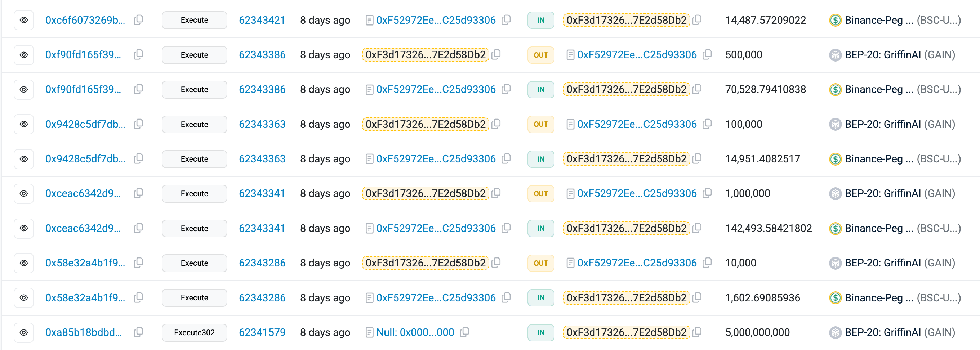Click the IN badge on the 5,000,000,000 GAIN row
The image size is (980, 350).
coord(540,332)
